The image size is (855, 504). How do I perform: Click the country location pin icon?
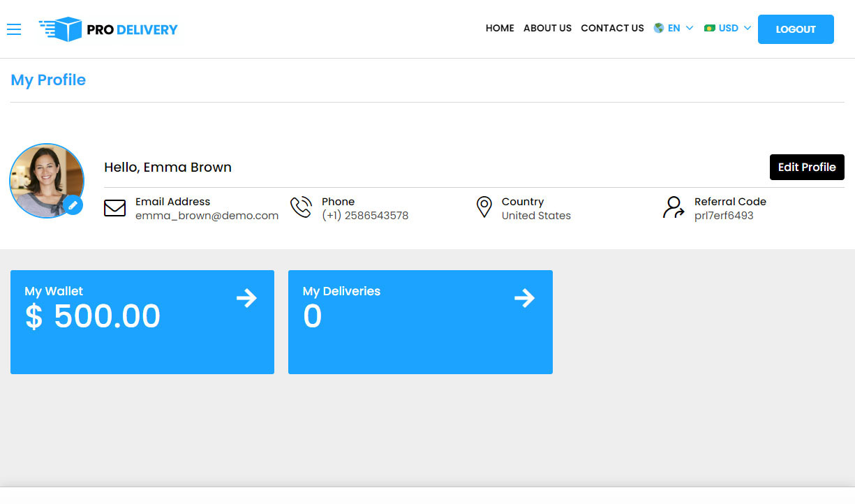[x=484, y=207]
